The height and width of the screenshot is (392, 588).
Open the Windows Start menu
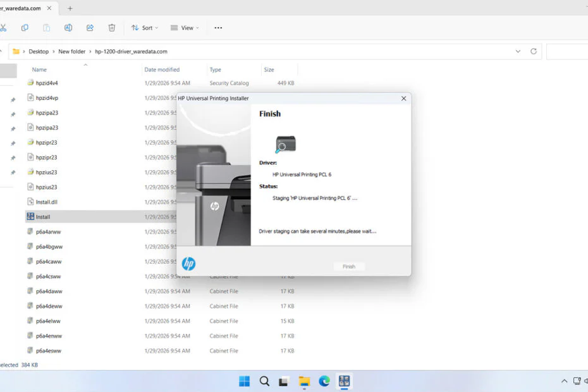(x=244, y=381)
